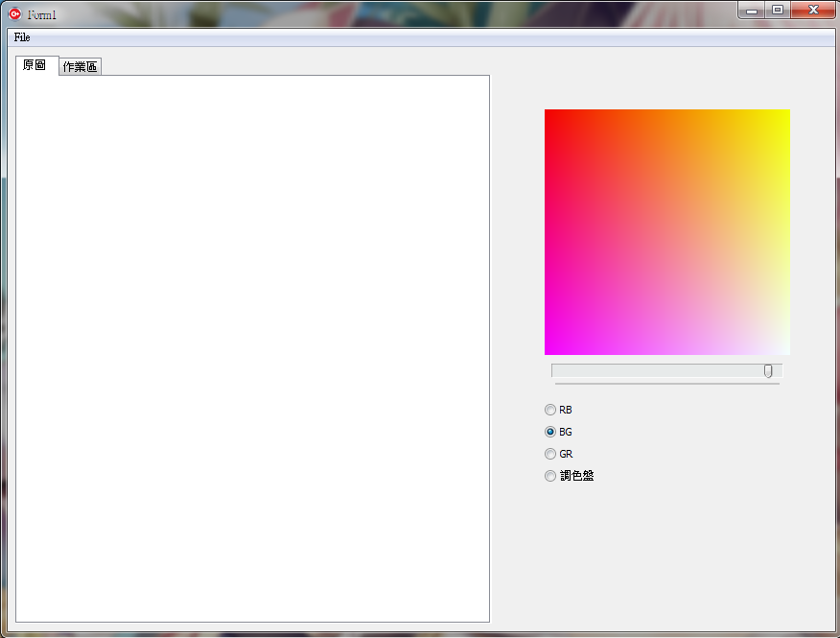Screen dimensions: 840x638
Task: Click the white image canvas area
Action: pos(252,348)
